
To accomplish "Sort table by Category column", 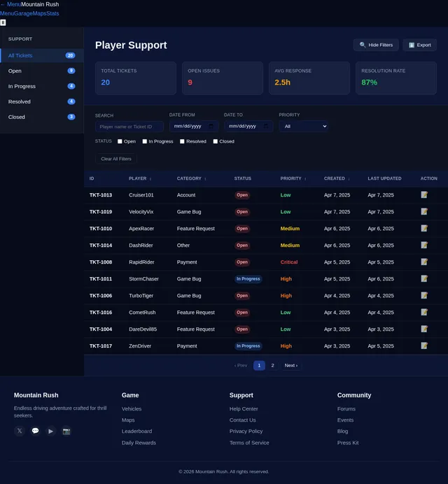I will pyautogui.click(x=192, y=178).
